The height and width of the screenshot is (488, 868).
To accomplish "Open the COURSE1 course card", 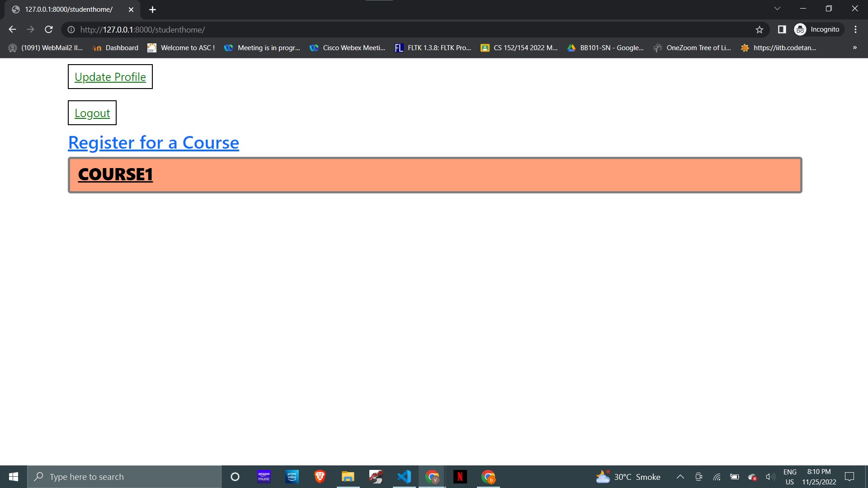I will click(x=115, y=174).
